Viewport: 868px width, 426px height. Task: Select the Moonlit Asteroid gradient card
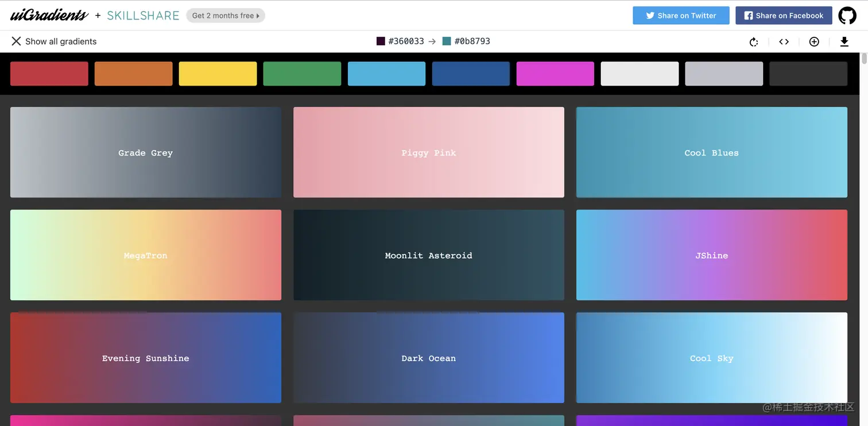pyautogui.click(x=429, y=255)
